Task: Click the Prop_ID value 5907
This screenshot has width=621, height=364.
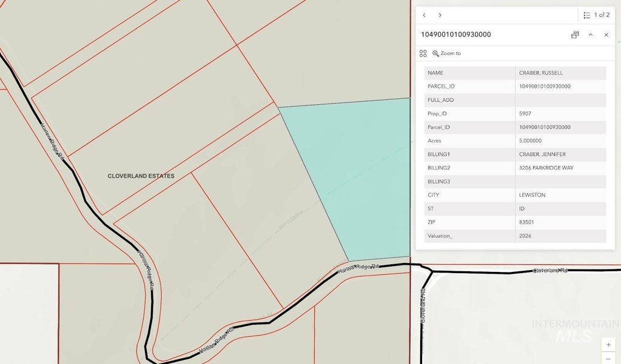Action: pyautogui.click(x=525, y=113)
